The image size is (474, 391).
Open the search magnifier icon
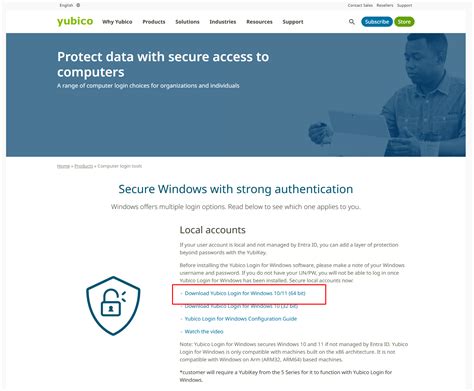352,22
